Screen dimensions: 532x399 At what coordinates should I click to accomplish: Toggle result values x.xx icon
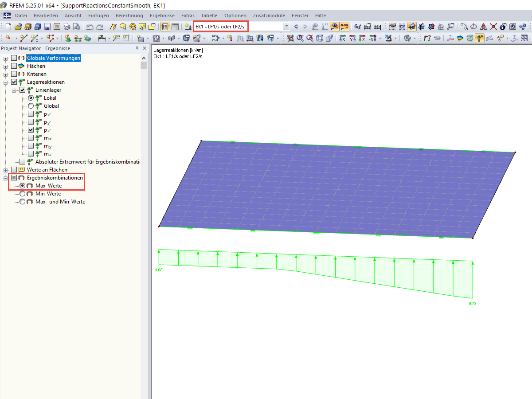coord(344,27)
